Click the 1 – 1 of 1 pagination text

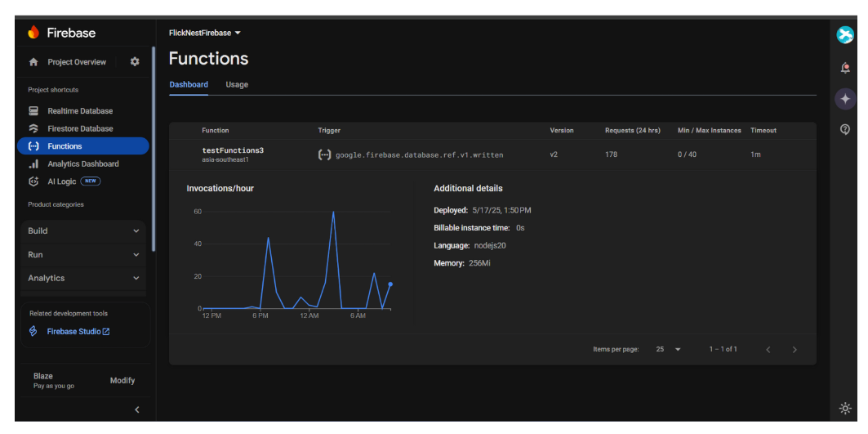point(723,349)
